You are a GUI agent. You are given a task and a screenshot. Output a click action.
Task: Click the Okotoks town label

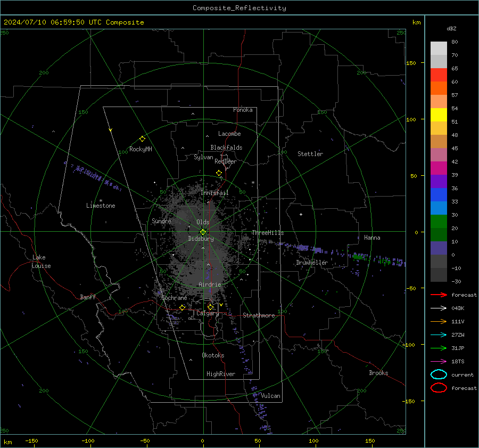coord(213,355)
